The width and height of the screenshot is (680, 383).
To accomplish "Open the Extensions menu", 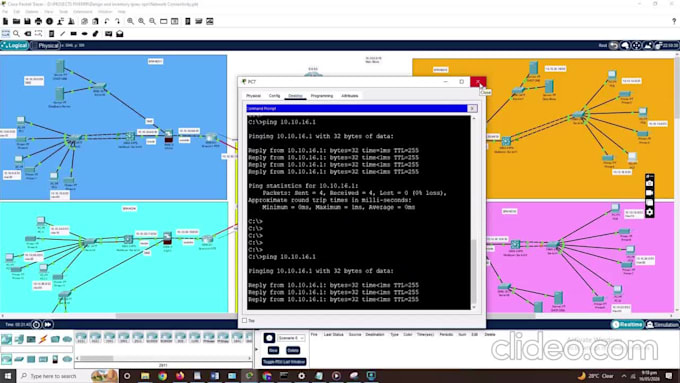I will click(82, 11).
